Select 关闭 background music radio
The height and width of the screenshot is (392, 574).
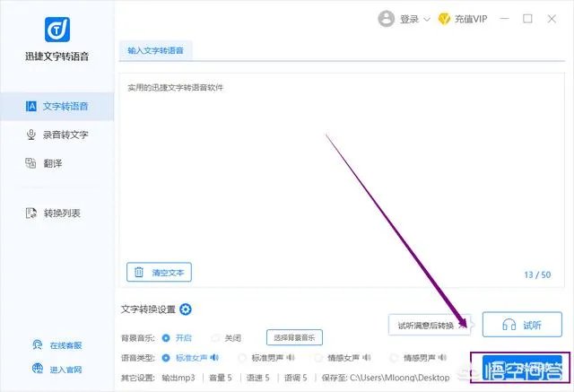click(215, 338)
